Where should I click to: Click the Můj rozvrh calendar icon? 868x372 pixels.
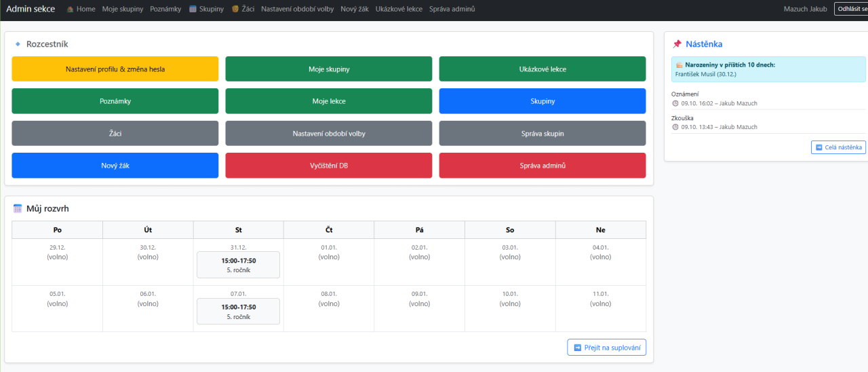(x=18, y=208)
